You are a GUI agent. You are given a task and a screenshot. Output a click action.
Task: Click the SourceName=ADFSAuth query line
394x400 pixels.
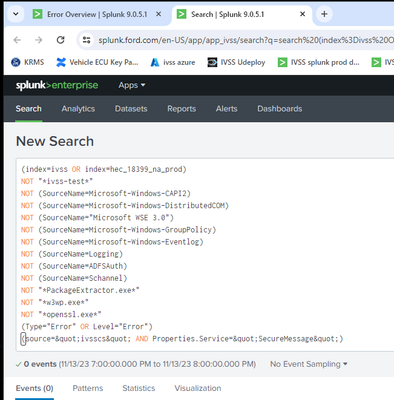click(x=74, y=266)
